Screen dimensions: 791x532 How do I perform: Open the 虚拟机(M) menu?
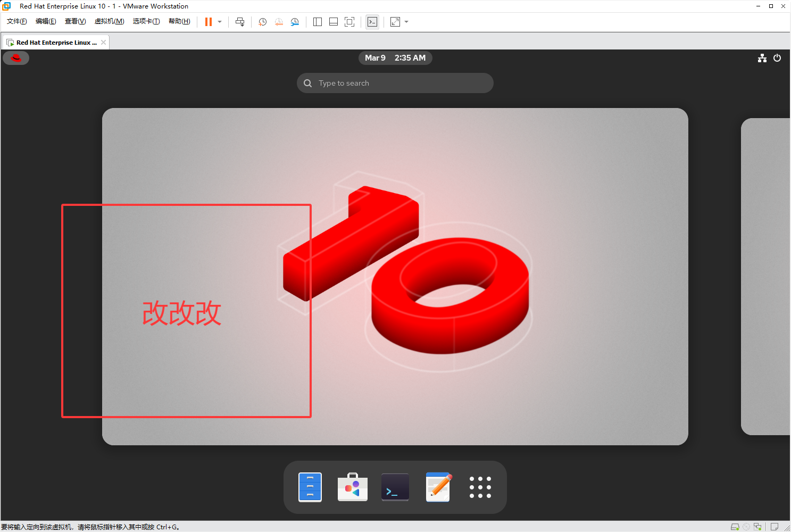click(x=109, y=21)
